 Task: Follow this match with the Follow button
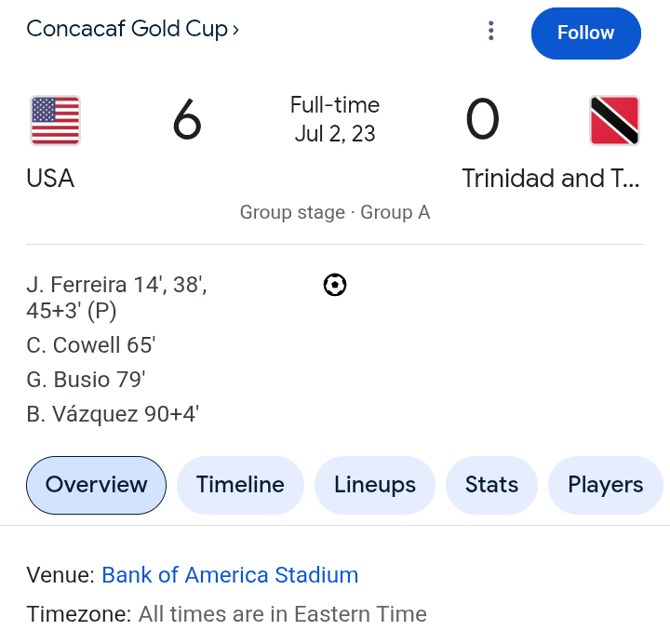[586, 33]
